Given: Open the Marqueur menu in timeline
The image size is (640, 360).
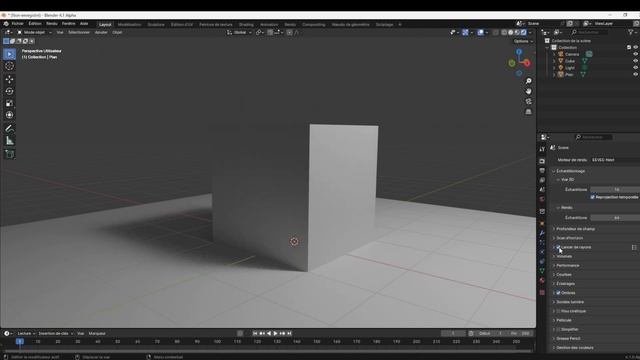Looking at the screenshot, I should (x=97, y=333).
